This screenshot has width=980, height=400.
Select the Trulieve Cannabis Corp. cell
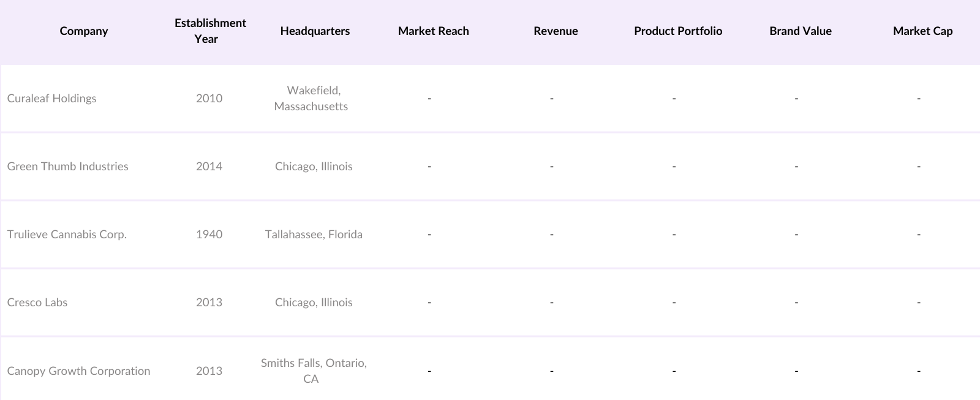(x=67, y=235)
